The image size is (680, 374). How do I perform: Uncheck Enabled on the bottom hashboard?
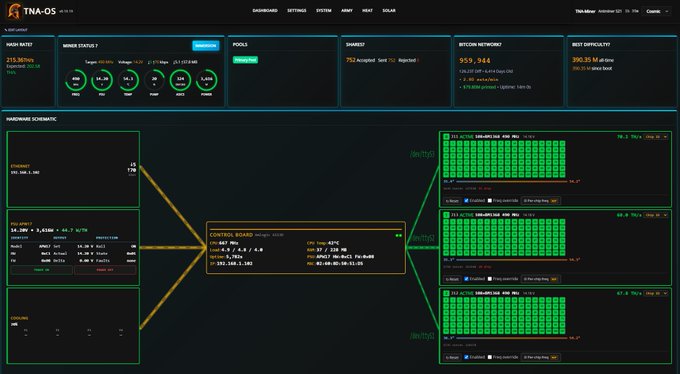[x=467, y=357]
